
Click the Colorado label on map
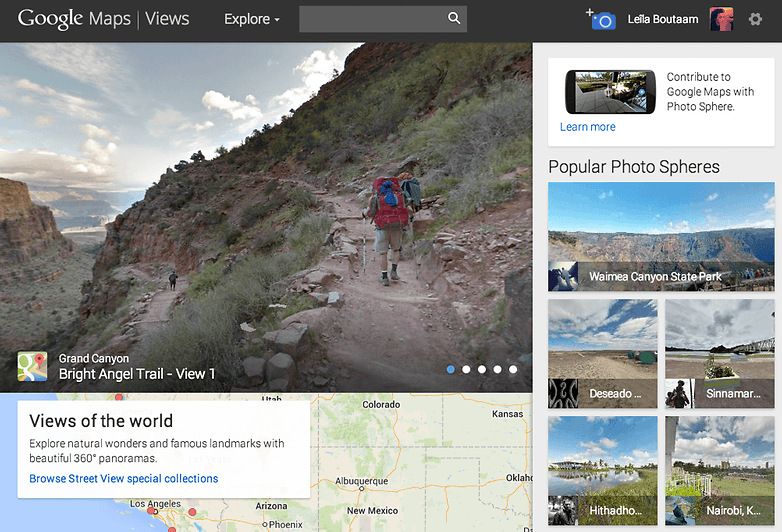[381, 404]
